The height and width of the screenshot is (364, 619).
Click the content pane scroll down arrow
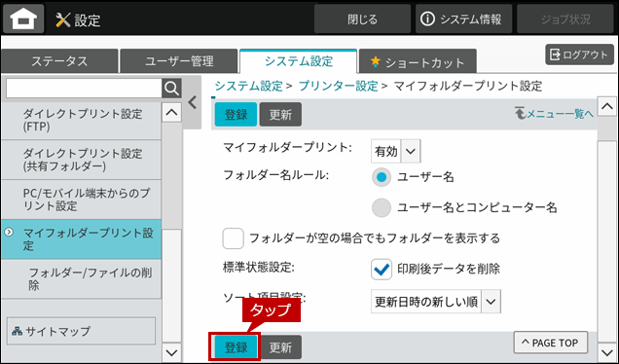[606, 351]
